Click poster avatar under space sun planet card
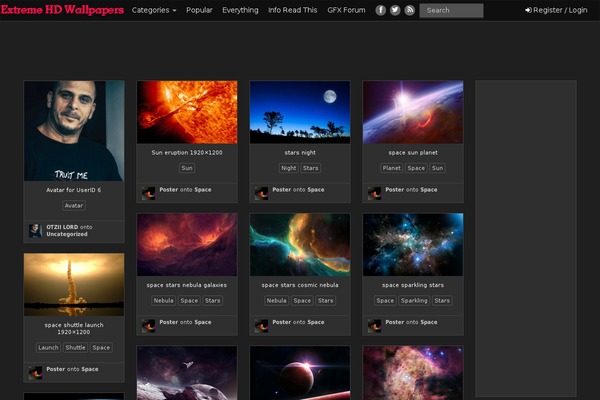The height and width of the screenshot is (400, 600). (374, 193)
